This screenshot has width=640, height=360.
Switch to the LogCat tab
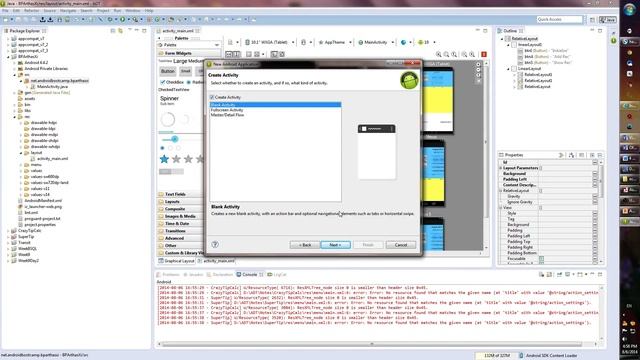(277, 275)
